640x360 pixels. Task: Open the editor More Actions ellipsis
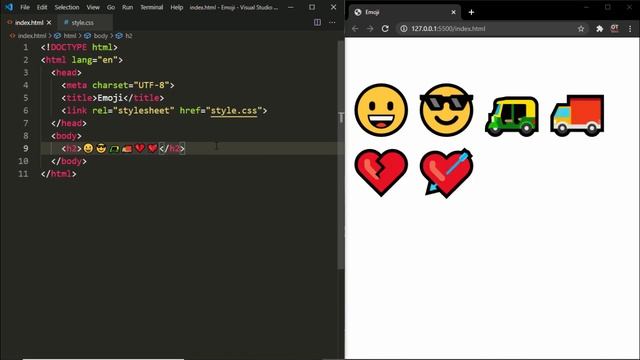332,22
